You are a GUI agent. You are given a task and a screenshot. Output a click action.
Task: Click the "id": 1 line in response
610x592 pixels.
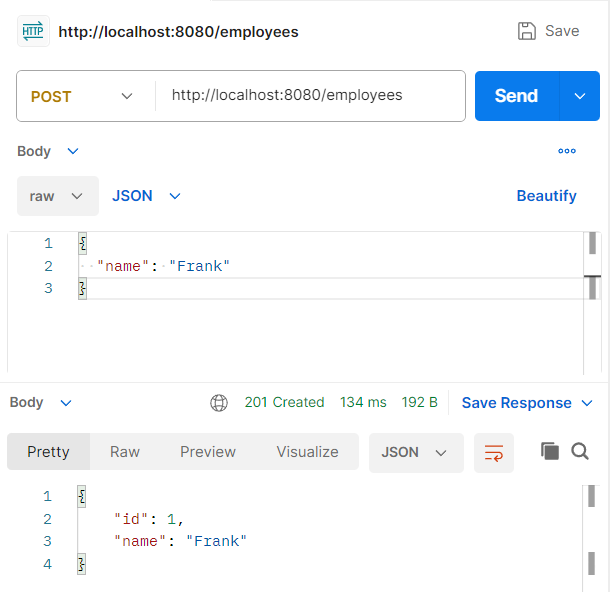pos(149,519)
